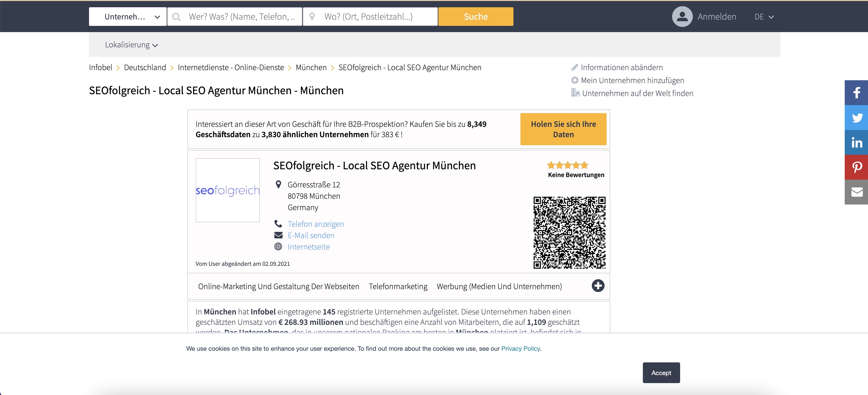This screenshot has height=395, width=868.
Task: Select Telefonmarketing category
Action: click(398, 286)
